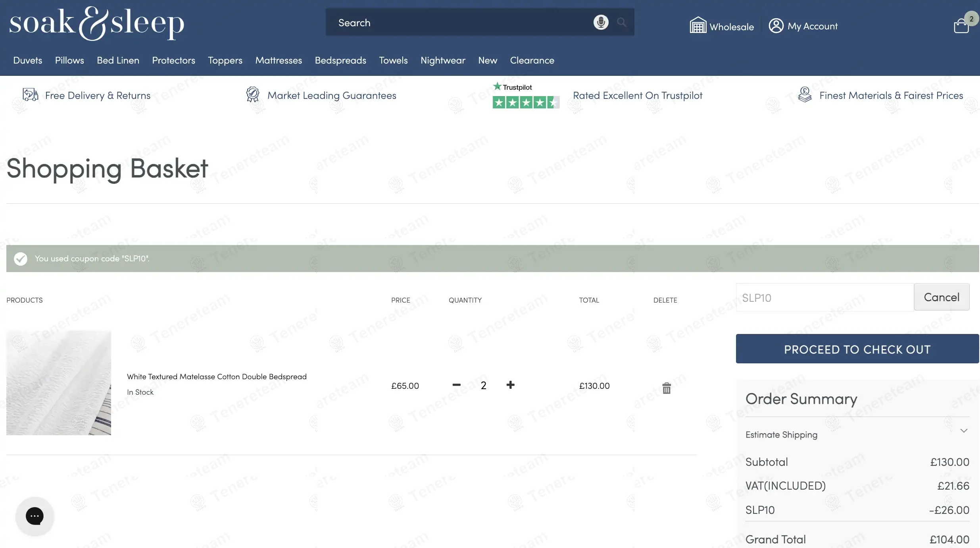980x548 pixels.
Task: Click the Subtotal £130.00 amount
Action: pos(950,462)
